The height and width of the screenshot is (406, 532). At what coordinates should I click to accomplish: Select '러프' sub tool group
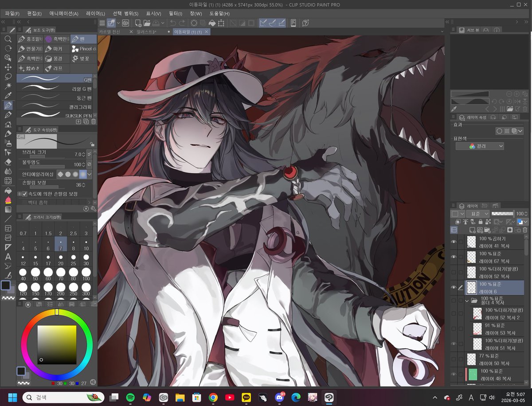click(56, 68)
